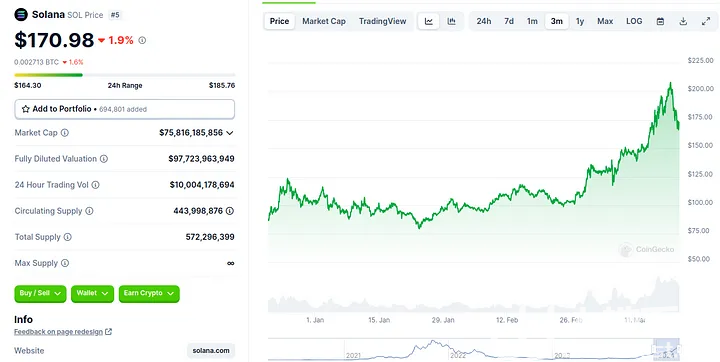The width and height of the screenshot is (720, 362).
Task: Toggle the LOG scale option
Action: [x=634, y=22]
